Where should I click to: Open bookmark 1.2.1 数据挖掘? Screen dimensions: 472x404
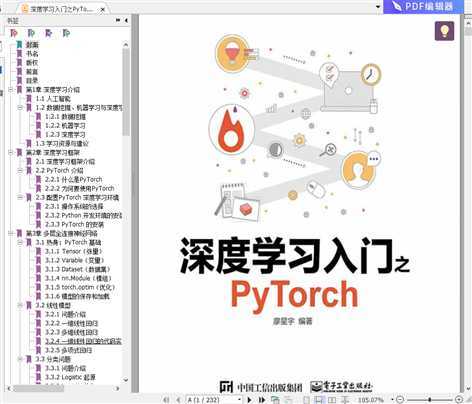point(65,117)
